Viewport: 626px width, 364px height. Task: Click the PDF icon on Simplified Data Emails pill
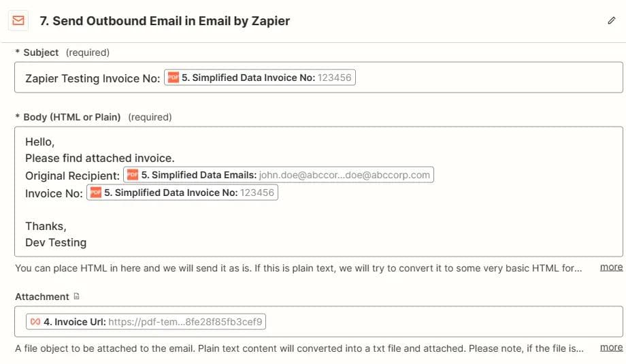click(132, 176)
